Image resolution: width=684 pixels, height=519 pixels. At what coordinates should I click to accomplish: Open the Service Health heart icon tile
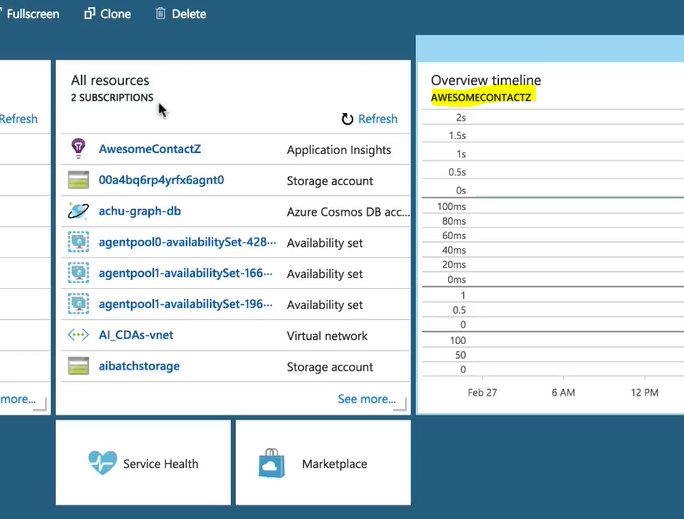click(103, 463)
